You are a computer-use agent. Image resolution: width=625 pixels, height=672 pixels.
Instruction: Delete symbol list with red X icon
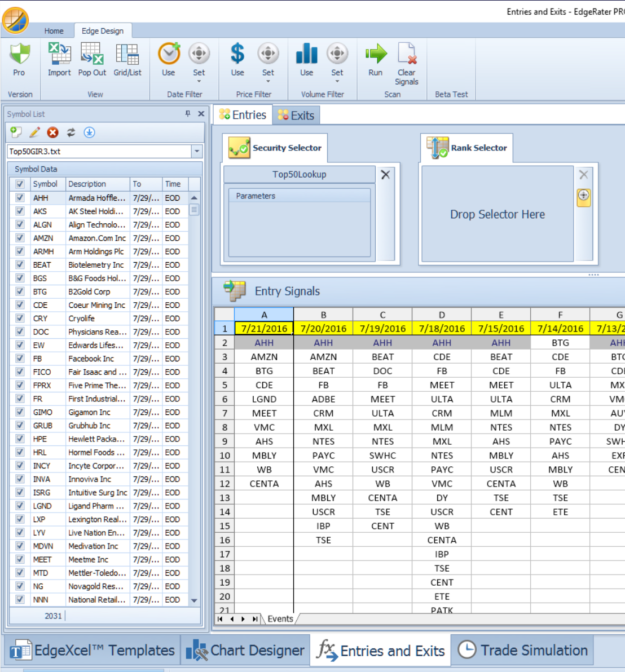52,132
